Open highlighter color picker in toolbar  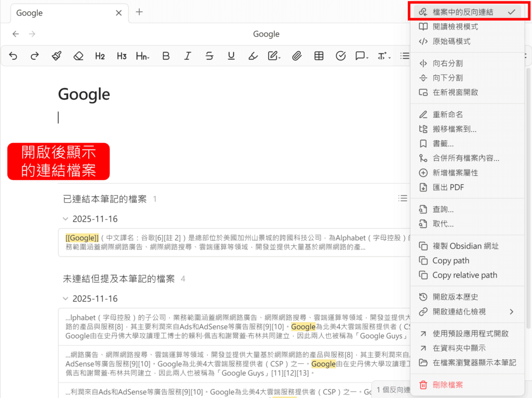[x=253, y=56]
